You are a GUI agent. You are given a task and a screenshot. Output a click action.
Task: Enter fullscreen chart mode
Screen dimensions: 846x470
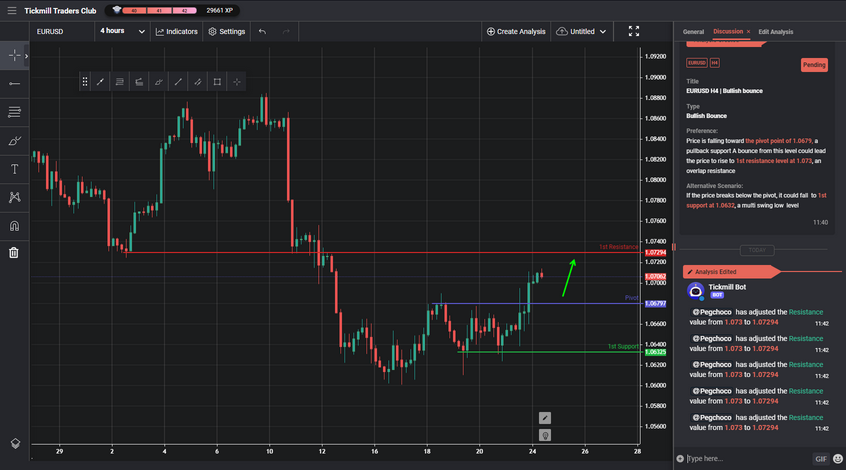634,31
